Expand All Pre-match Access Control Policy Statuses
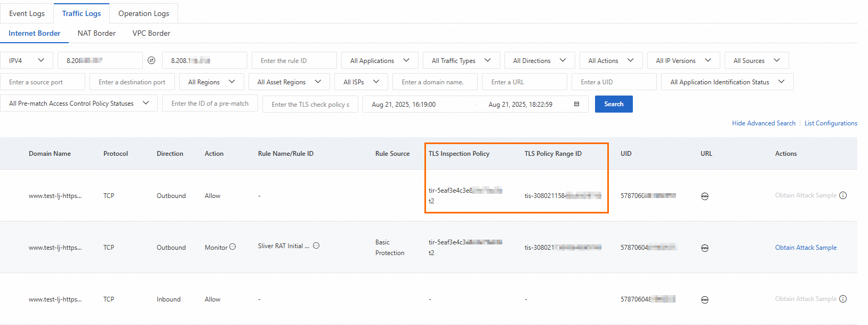 79,103
